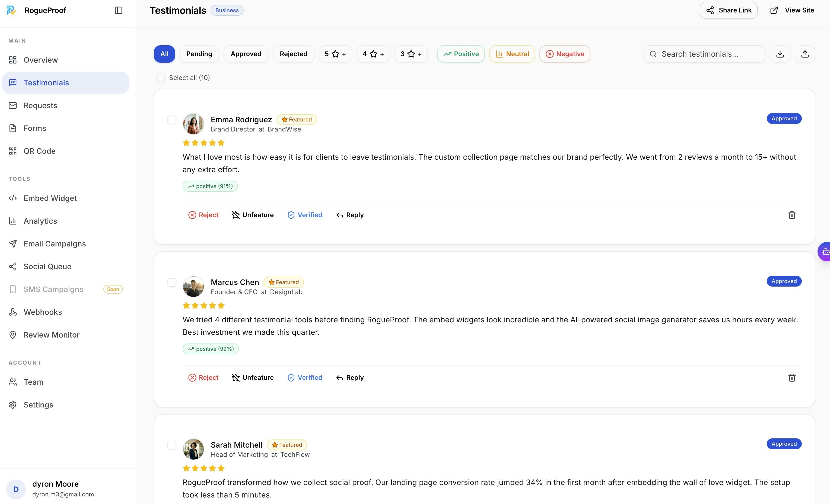
Task: Click Sarah Mitchell's Approved status badge
Action: (x=784, y=444)
